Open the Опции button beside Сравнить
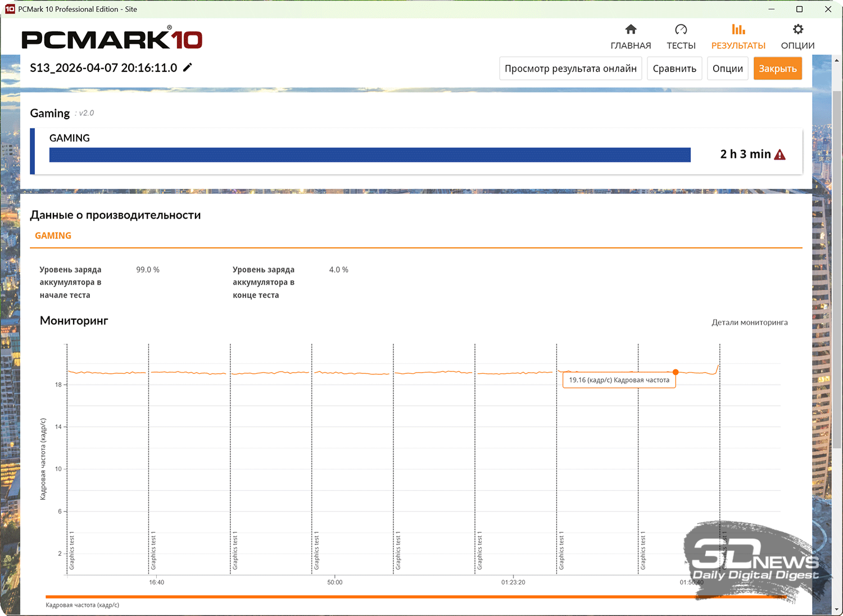Screen dimensions: 843x616 click(x=727, y=69)
